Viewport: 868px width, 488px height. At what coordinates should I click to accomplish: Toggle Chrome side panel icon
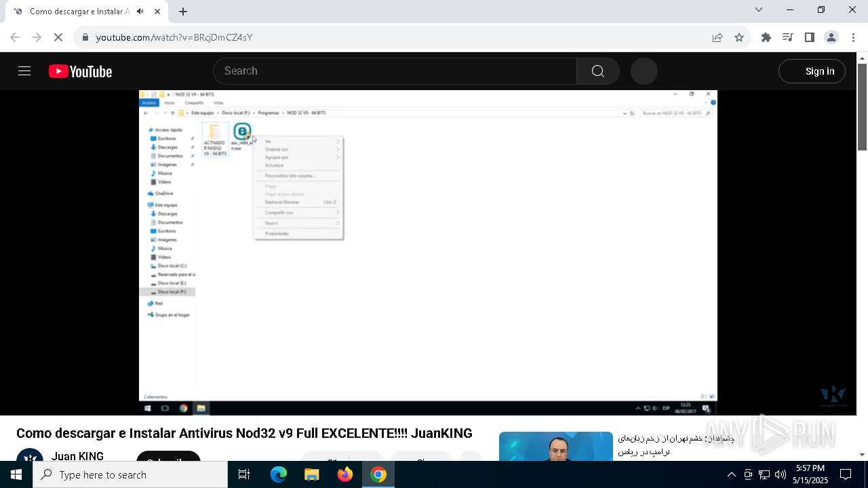click(x=810, y=37)
